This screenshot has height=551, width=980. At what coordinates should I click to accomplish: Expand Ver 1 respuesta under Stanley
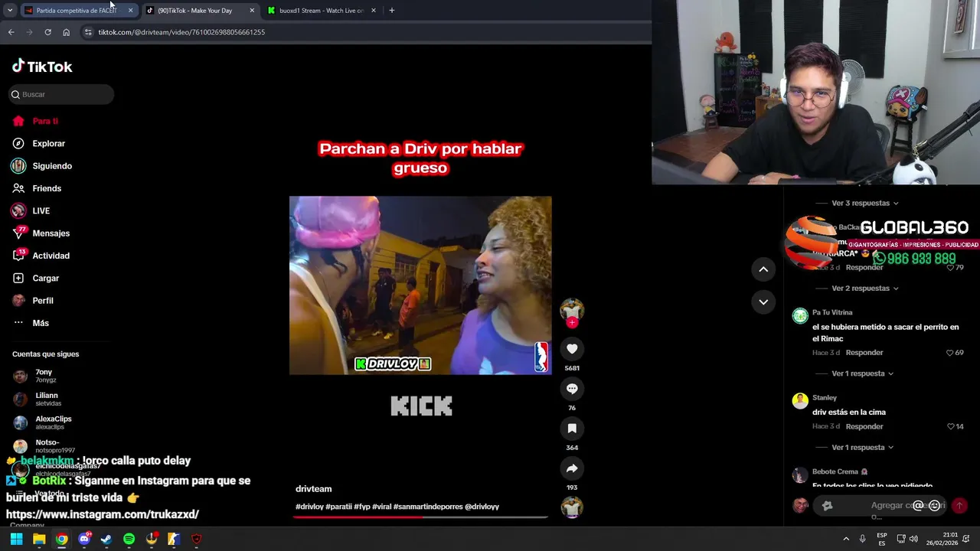tap(862, 448)
